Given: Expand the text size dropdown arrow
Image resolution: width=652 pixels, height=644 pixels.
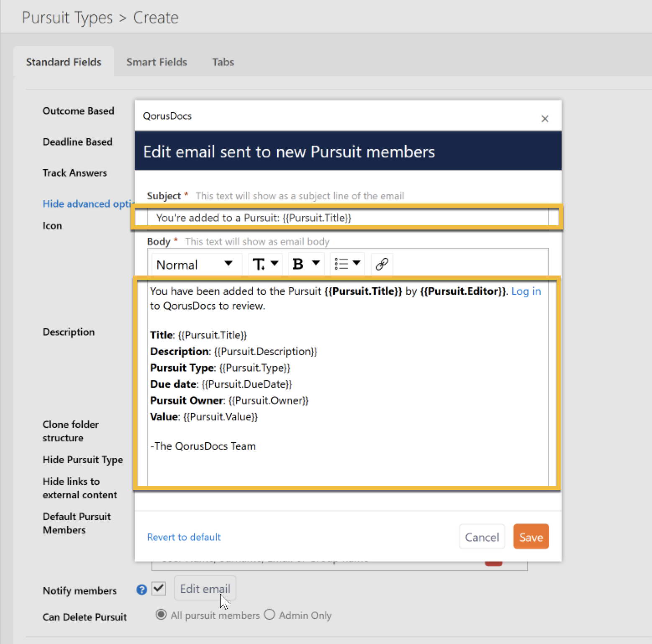Looking at the screenshot, I should pos(275,263).
